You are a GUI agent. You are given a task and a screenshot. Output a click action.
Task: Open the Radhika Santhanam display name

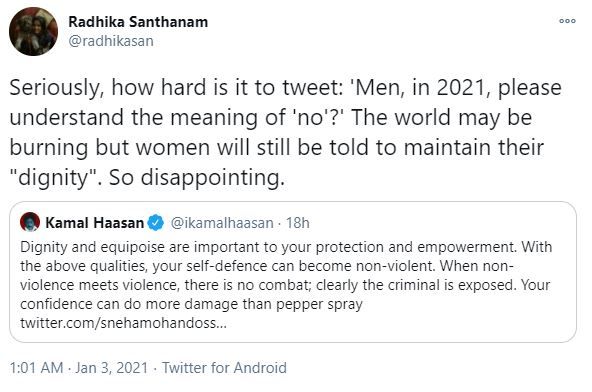(x=138, y=22)
